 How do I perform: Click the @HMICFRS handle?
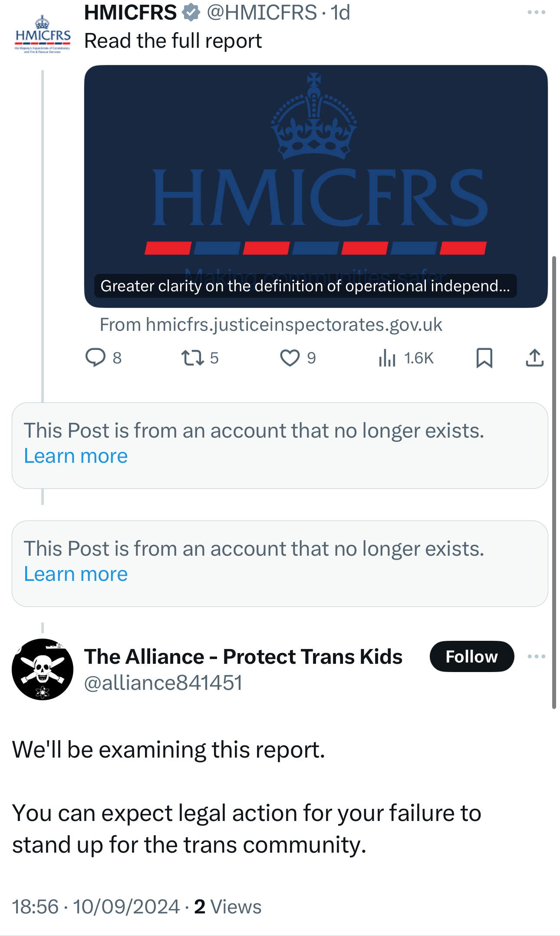[262, 12]
